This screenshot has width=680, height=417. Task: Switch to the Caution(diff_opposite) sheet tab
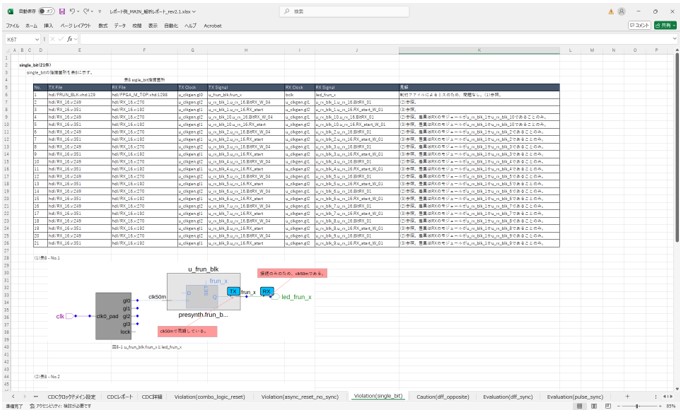[x=444, y=397]
